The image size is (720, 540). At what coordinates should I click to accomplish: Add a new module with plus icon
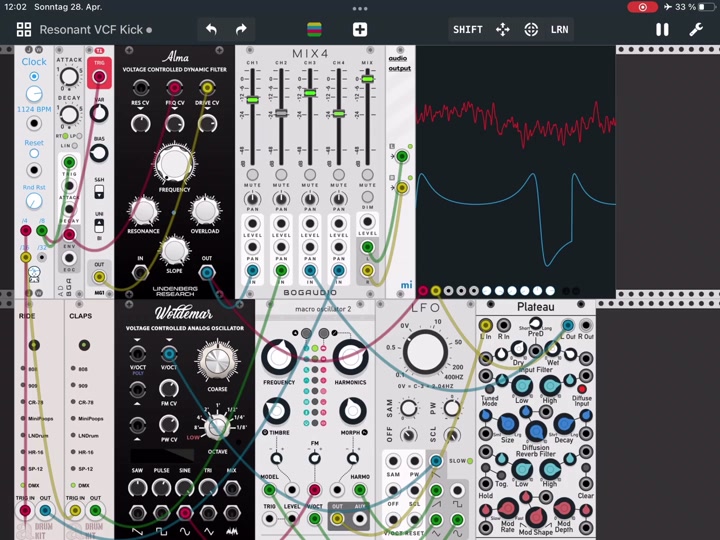(360, 29)
